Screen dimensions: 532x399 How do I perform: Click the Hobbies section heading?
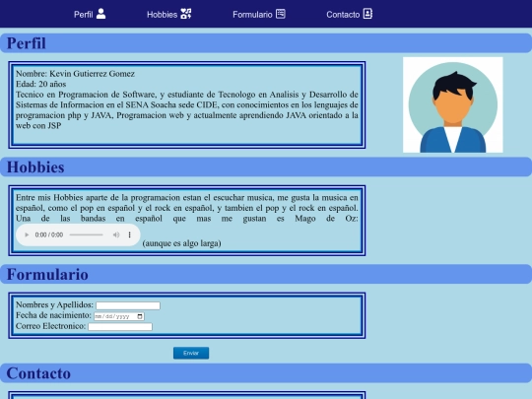point(35,167)
